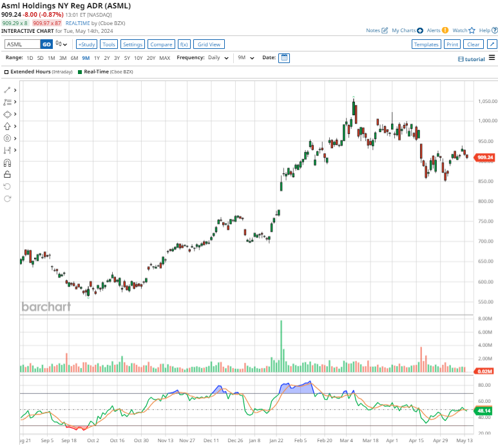Select the ellipse shape drawing tool
The width and height of the screenshot is (498, 448).
point(8,114)
